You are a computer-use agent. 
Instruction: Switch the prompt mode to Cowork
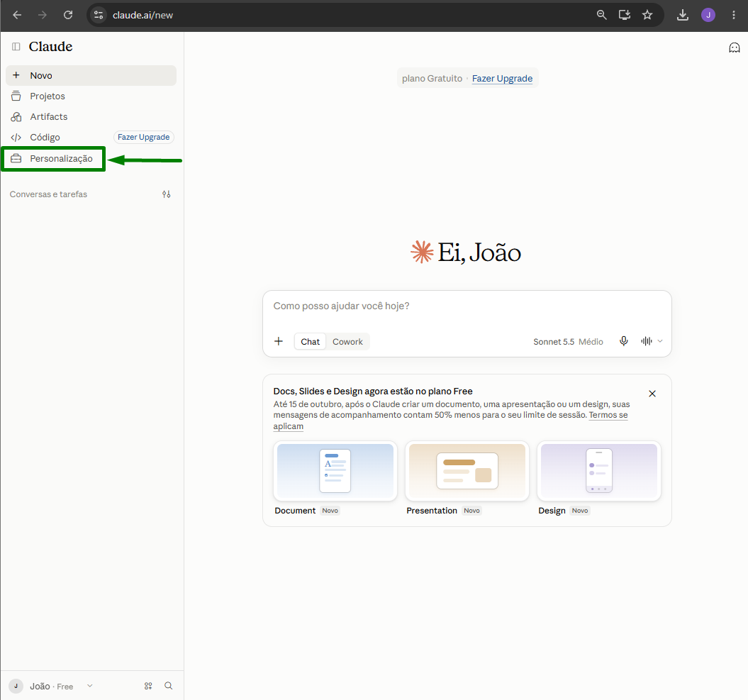347,342
